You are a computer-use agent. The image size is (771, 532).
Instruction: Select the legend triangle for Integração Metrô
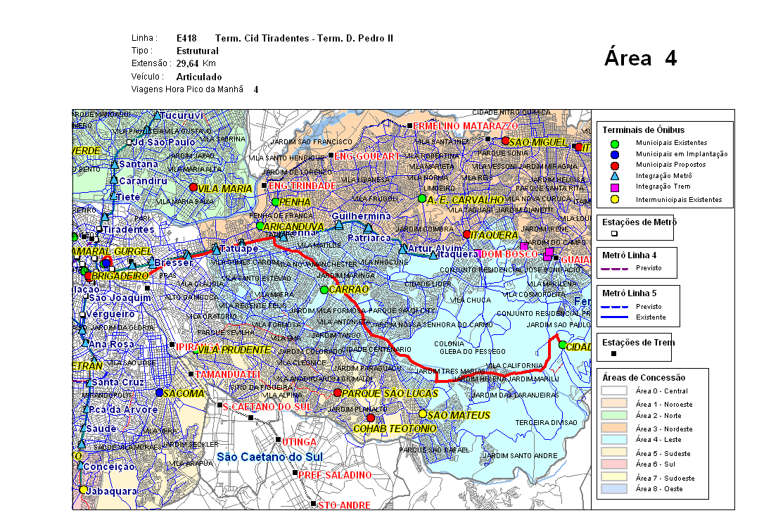(615, 176)
